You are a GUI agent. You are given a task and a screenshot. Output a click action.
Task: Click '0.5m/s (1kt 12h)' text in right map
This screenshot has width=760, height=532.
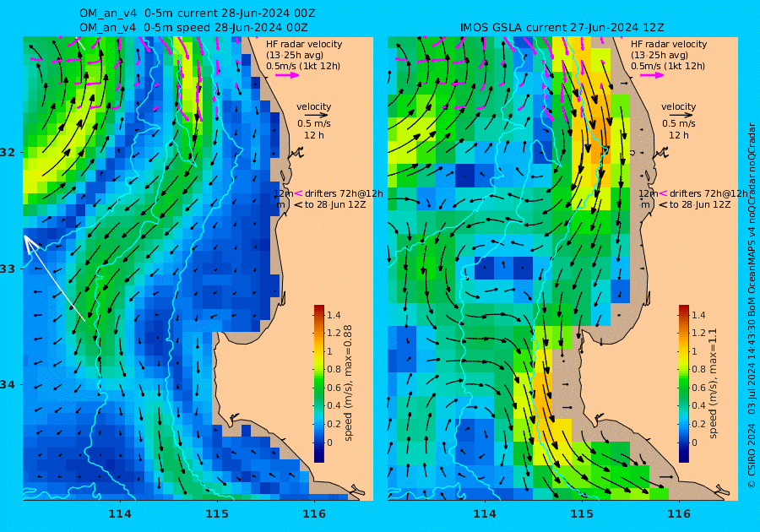click(x=667, y=67)
